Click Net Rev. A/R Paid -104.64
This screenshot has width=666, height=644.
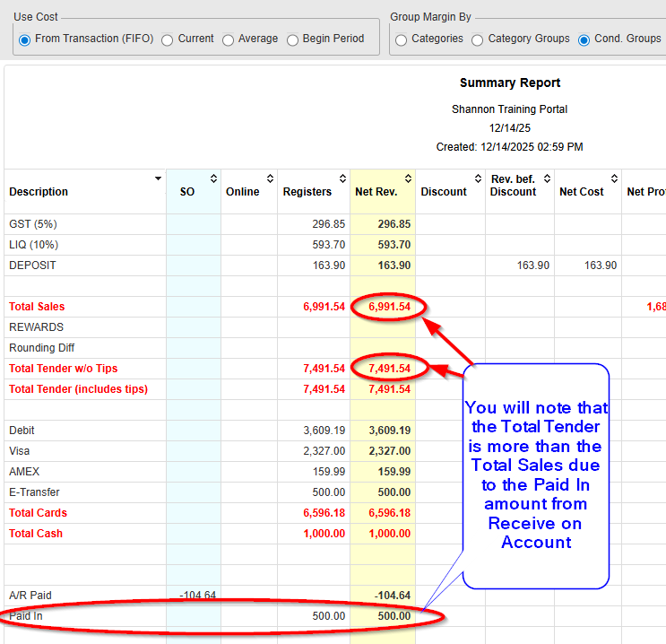coord(393,595)
